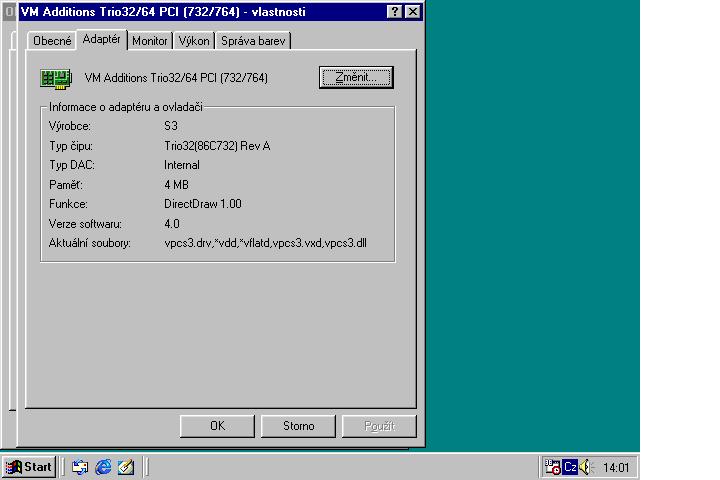The width and height of the screenshot is (720, 480).
Task: Click the 14:01 clock
Action: pyautogui.click(x=616, y=468)
